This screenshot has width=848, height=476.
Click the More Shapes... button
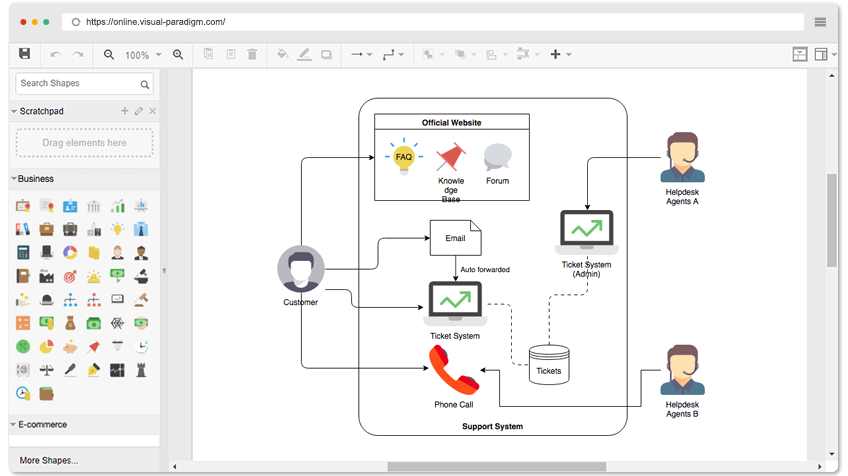coord(48,460)
